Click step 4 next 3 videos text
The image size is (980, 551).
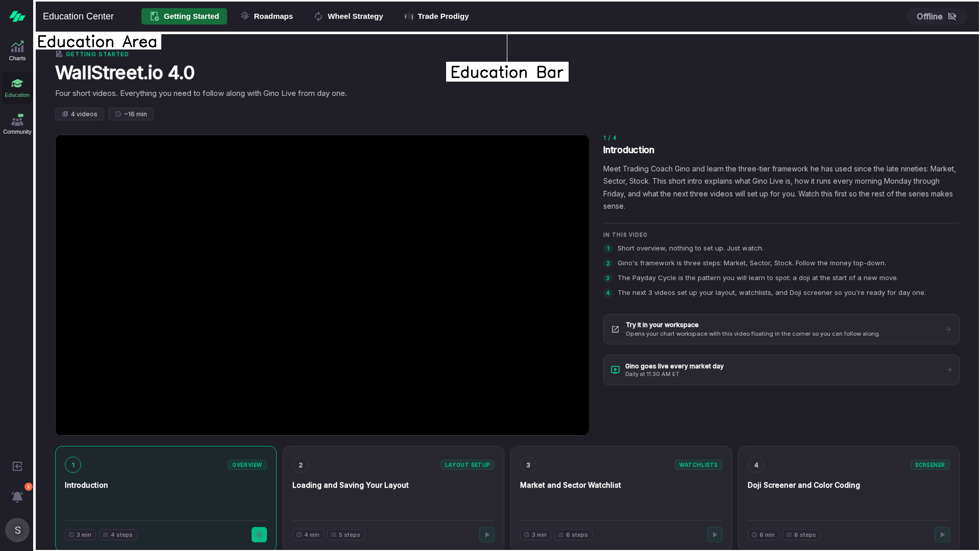coord(771,293)
